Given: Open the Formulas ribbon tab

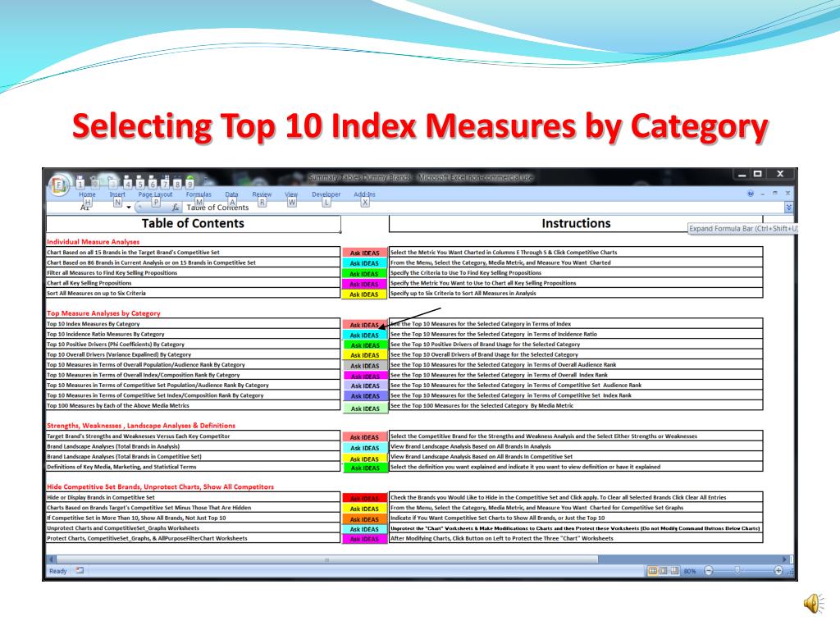Looking at the screenshot, I should pos(199,194).
